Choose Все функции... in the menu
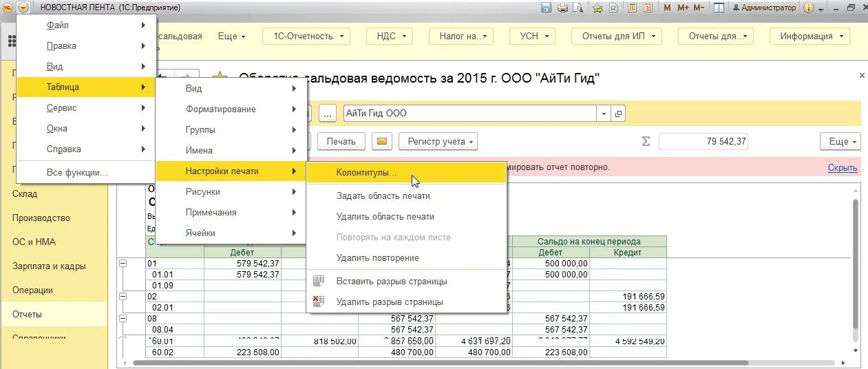 (86, 172)
